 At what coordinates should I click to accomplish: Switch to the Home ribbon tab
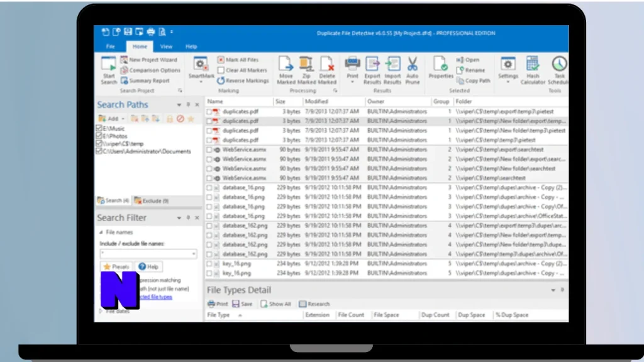click(140, 47)
